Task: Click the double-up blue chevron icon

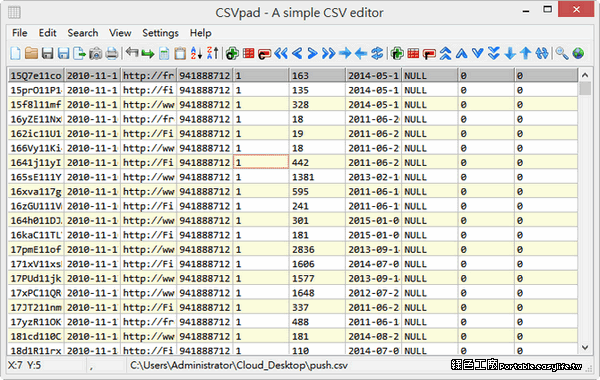Action: click(x=445, y=53)
